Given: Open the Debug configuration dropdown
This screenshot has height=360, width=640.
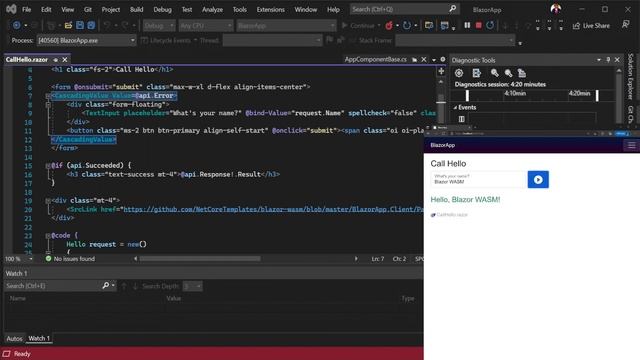Looking at the screenshot, I should pos(159,26).
